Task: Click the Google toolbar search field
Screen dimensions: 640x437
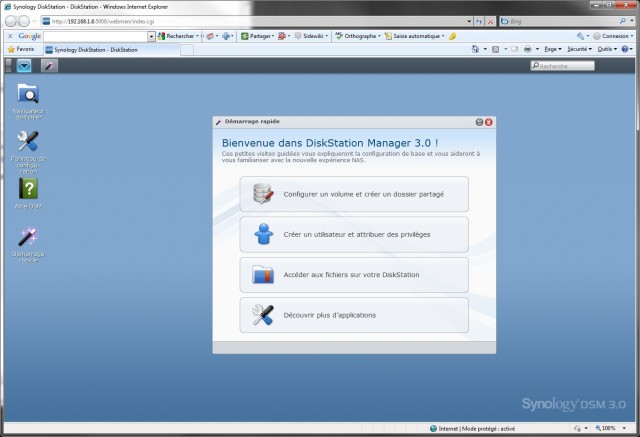Action: point(96,36)
